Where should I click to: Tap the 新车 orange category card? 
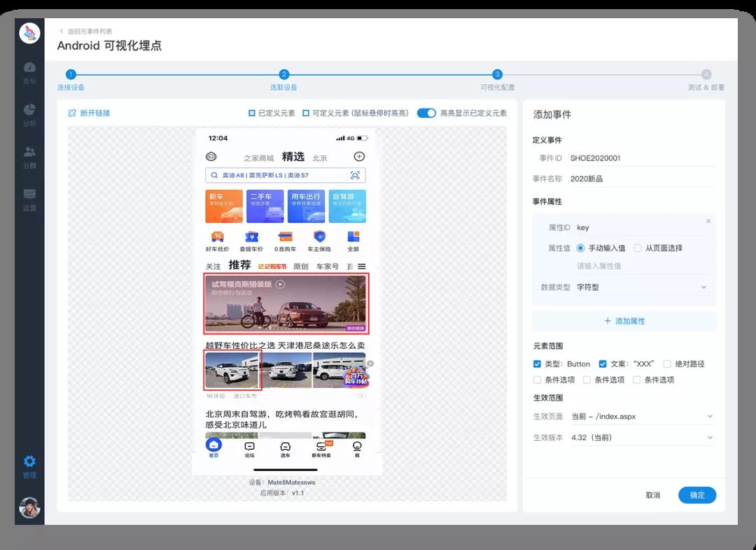[224, 206]
